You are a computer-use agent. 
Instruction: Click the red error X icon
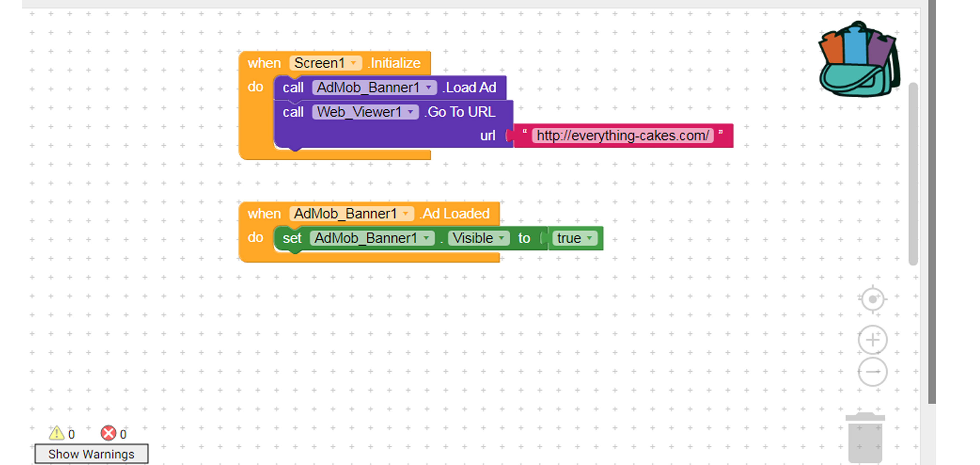click(x=108, y=433)
